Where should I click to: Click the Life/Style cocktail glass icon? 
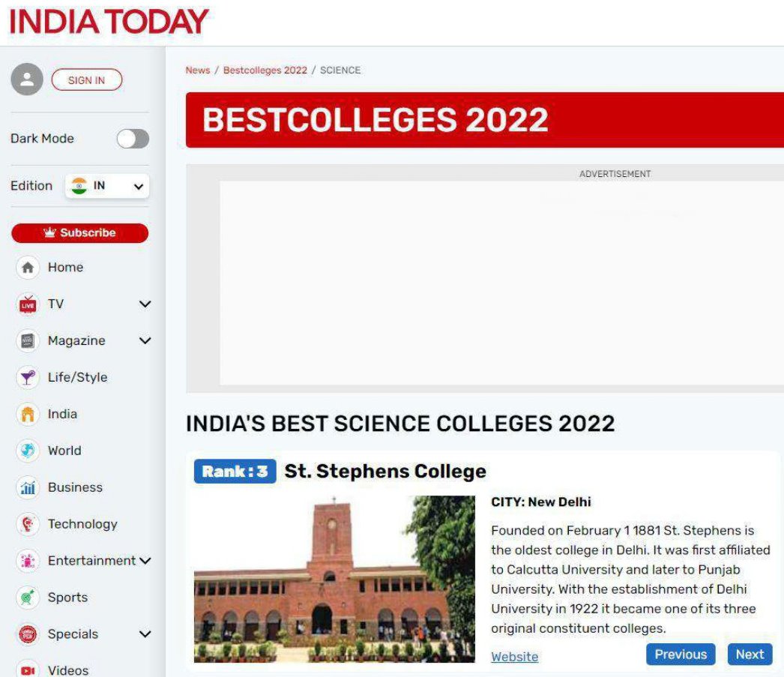28,378
